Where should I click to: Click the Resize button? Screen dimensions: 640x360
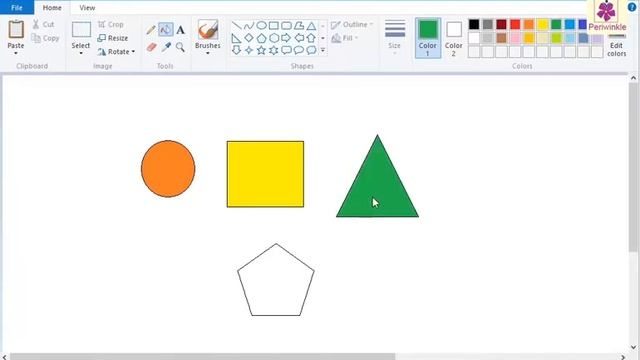point(113,38)
